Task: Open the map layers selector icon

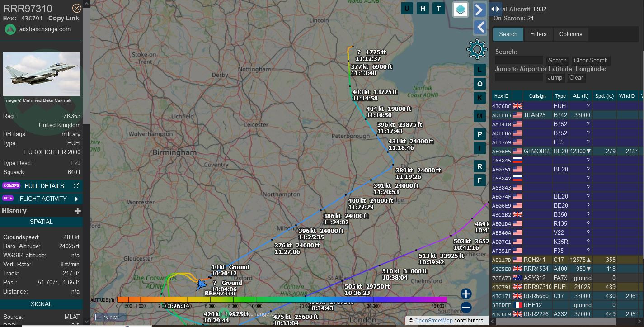Action: 460,9
